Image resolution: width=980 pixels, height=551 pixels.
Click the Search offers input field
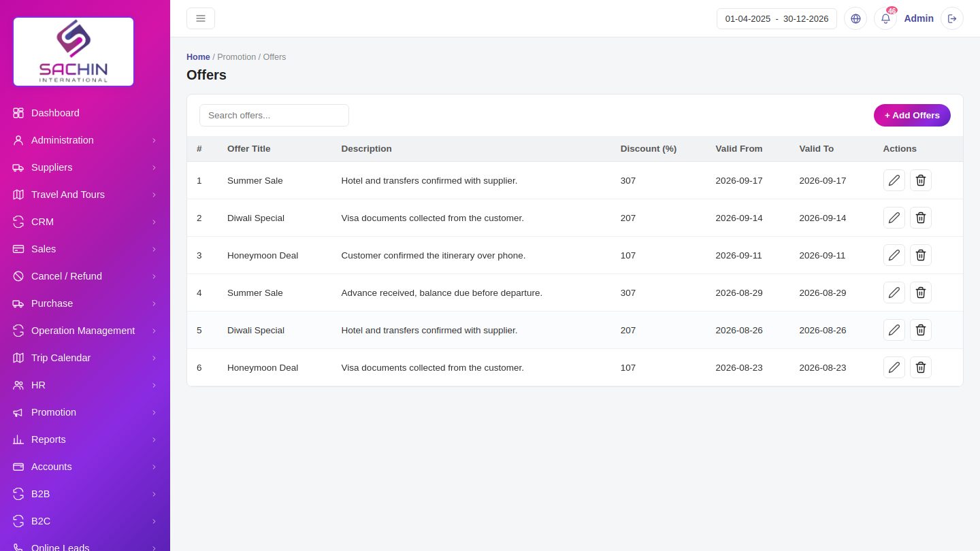274,115
